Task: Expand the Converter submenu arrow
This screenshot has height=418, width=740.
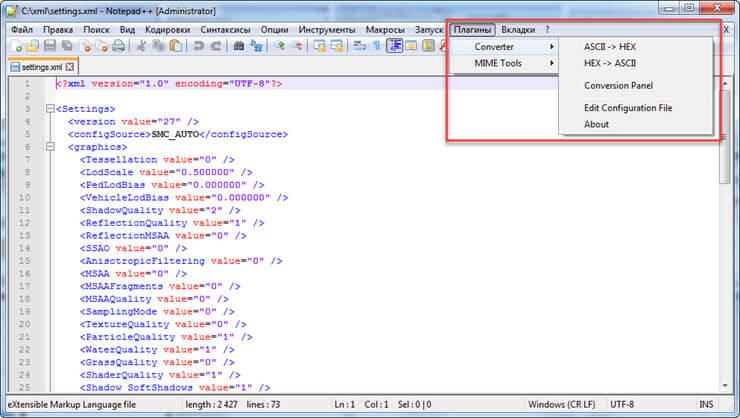Action: pos(551,47)
